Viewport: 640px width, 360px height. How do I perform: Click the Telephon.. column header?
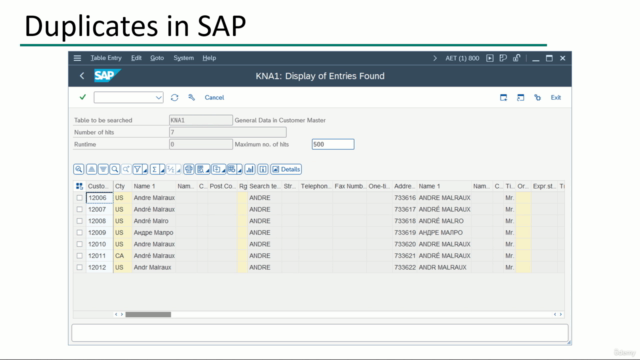[316, 186]
